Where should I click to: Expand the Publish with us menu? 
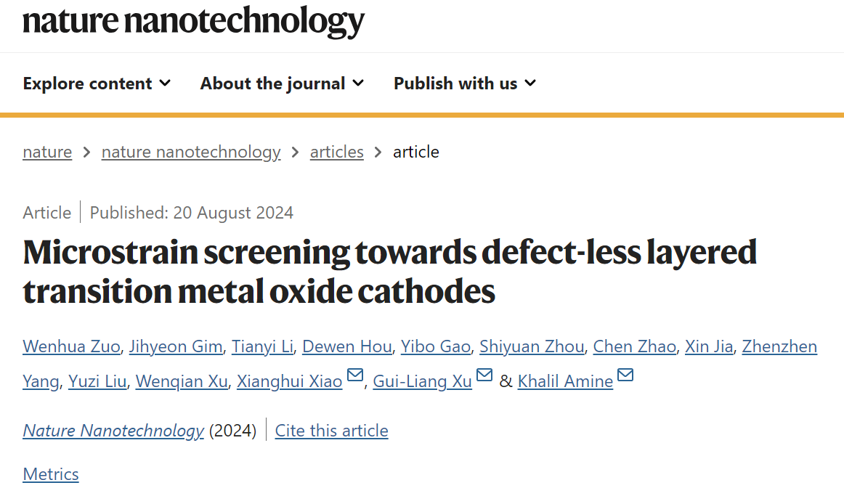[x=465, y=84]
